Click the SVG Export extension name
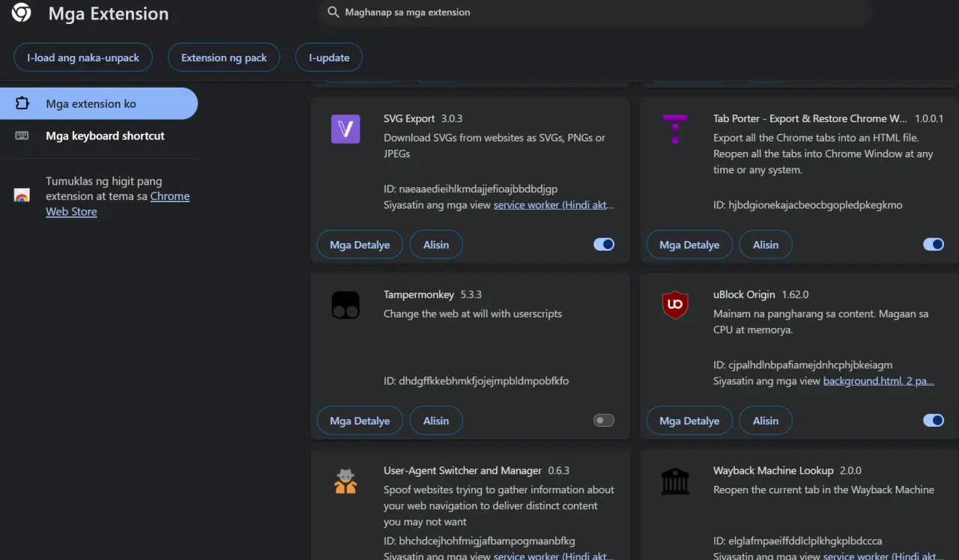The image size is (959, 560). (409, 118)
